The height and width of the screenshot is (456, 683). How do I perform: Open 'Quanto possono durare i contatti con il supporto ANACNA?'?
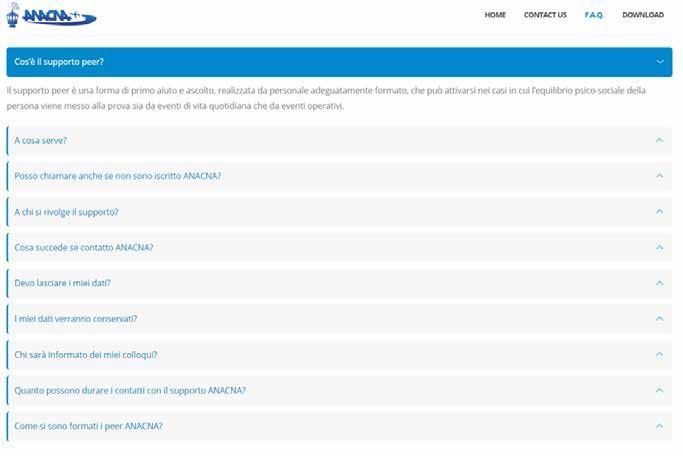tap(130, 390)
